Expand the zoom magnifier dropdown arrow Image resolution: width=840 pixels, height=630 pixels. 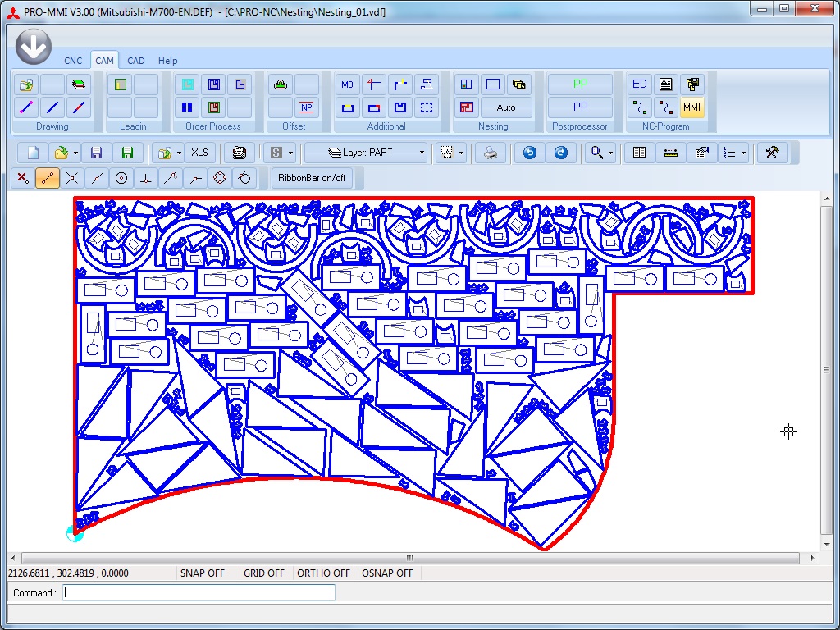click(x=610, y=153)
